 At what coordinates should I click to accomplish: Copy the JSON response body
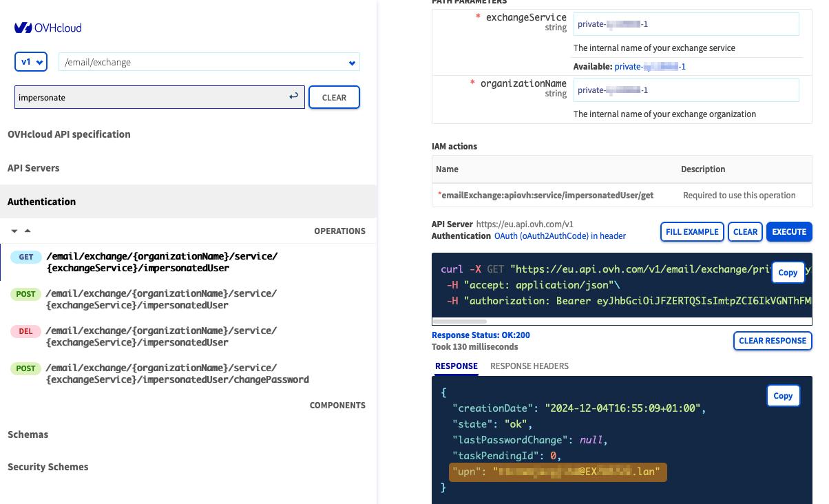(x=783, y=396)
